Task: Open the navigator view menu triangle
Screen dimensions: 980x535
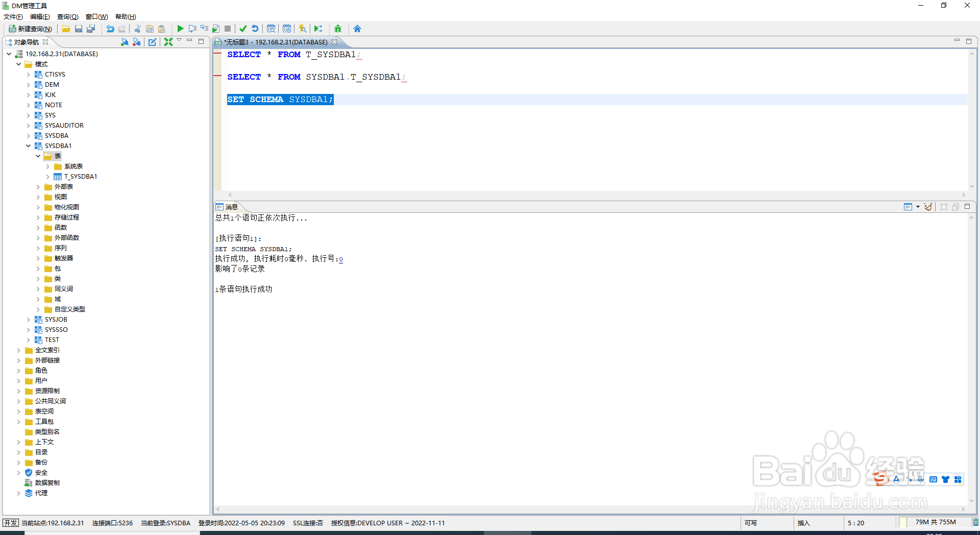Action: tap(179, 40)
